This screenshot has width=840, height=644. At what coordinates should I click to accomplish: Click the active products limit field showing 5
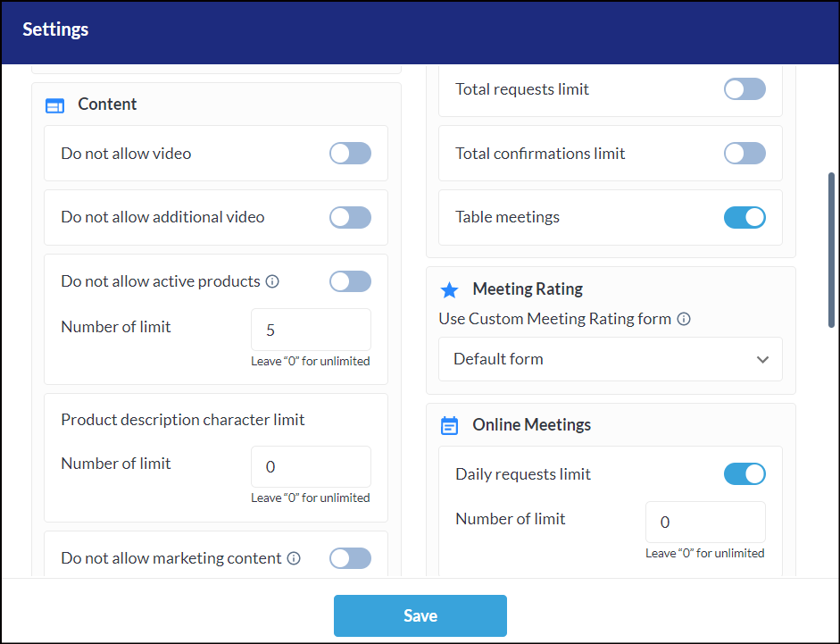(311, 330)
